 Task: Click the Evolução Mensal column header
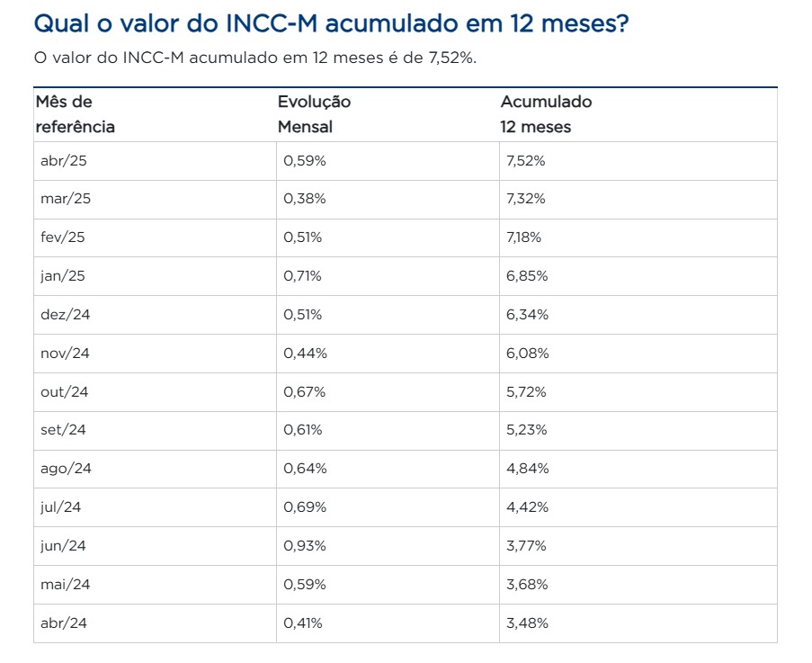(x=315, y=114)
